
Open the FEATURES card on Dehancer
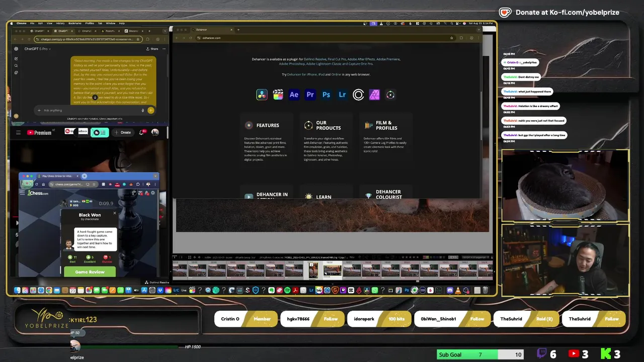267,142
